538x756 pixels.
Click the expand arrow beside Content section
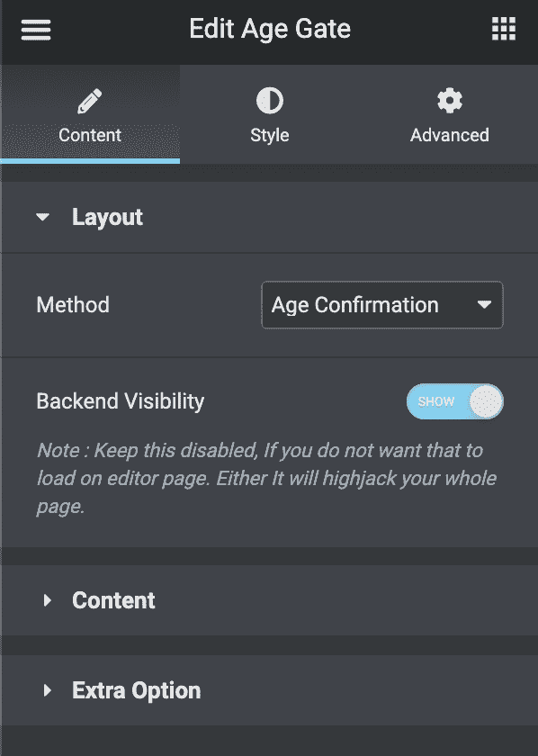pyautogui.click(x=47, y=600)
